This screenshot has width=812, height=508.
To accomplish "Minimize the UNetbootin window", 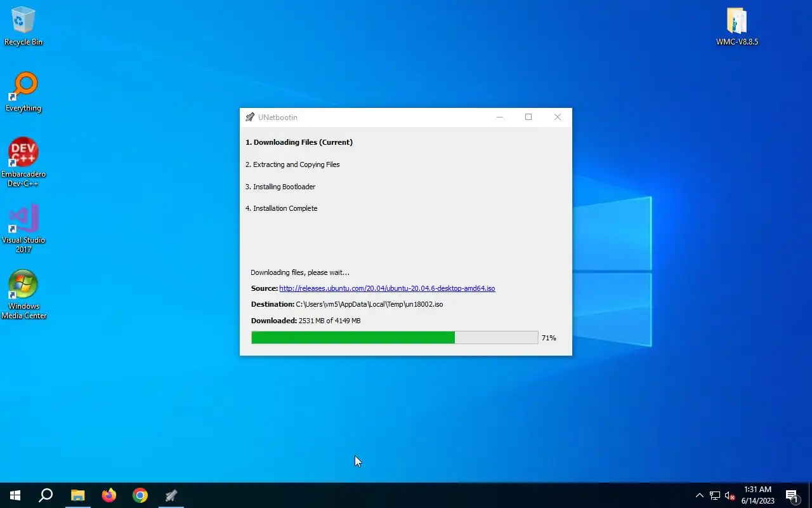I will [x=500, y=117].
